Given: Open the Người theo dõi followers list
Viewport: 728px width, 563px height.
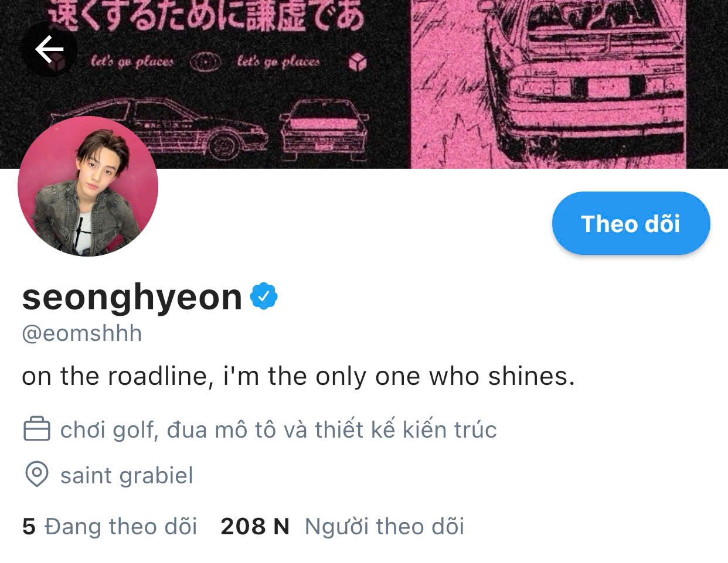Looking at the screenshot, I should (385, 526).
